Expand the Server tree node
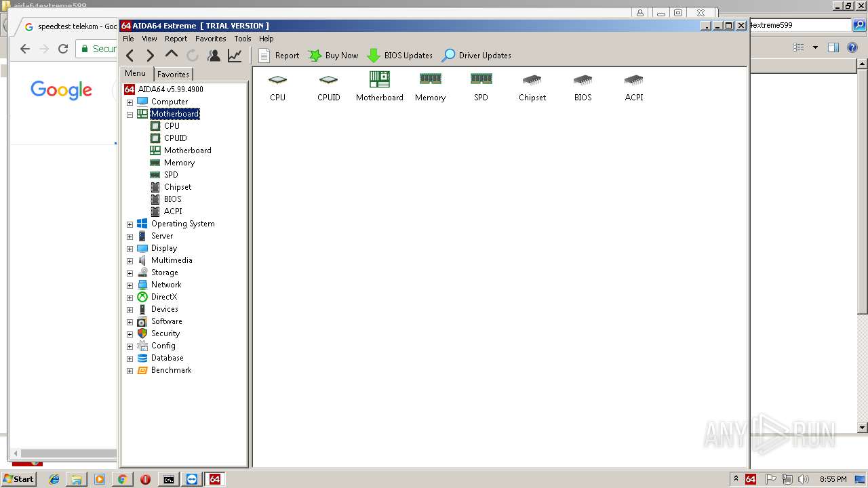Viewport: 868px width, 488px height. click(130, 236)
